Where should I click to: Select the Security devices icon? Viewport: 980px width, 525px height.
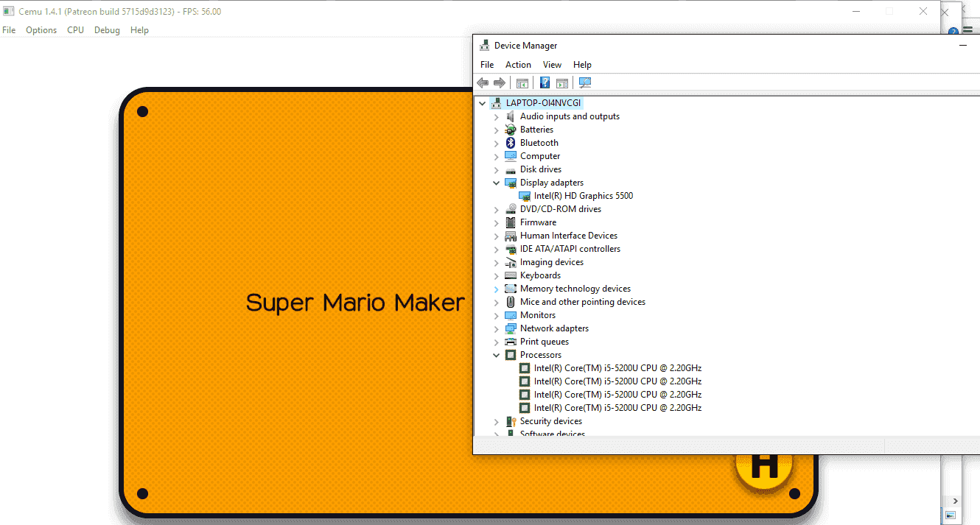[511, 421]
